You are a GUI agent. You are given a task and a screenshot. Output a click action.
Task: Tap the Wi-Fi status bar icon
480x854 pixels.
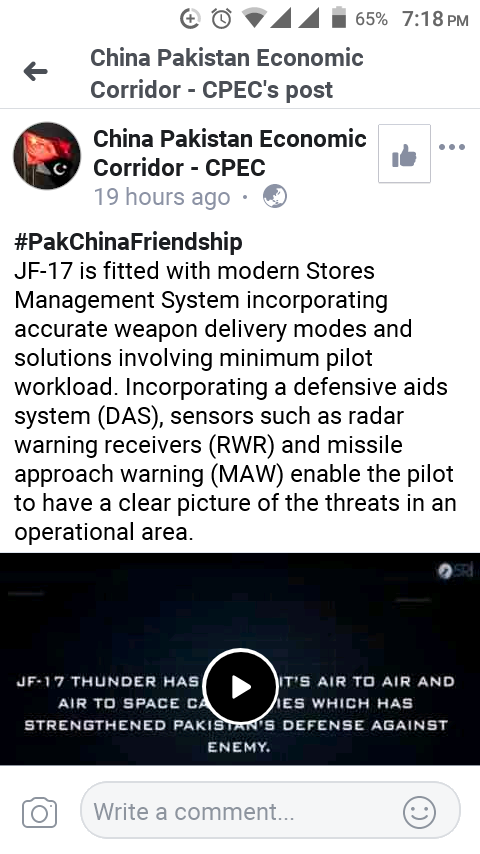(x=254, y=19)
